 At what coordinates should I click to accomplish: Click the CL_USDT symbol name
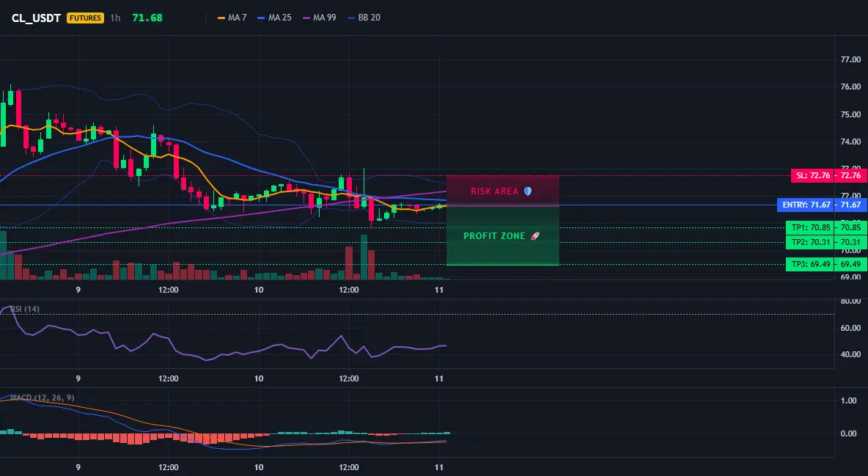(36, 18)
